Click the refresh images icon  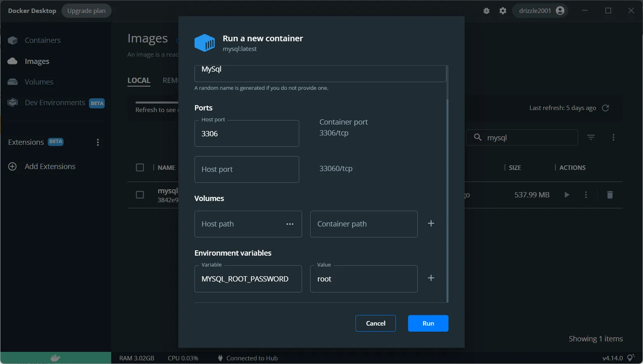tap(605, 108)
